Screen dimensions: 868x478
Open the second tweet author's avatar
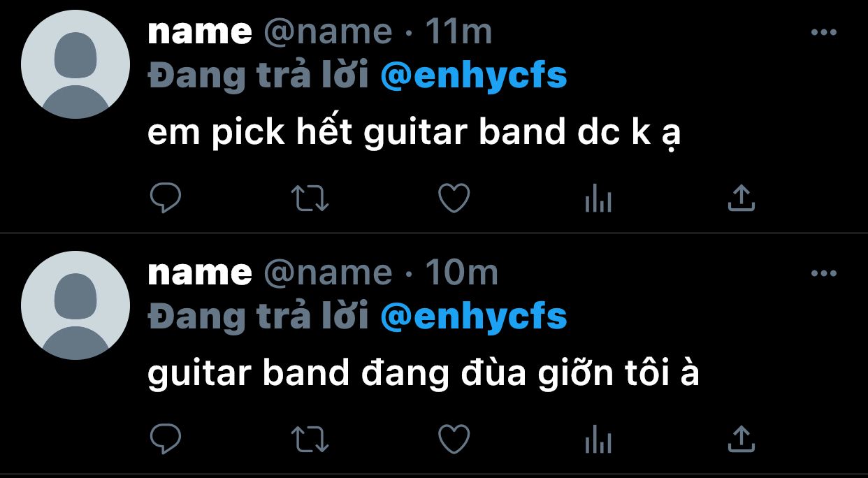tap(75, 305)
